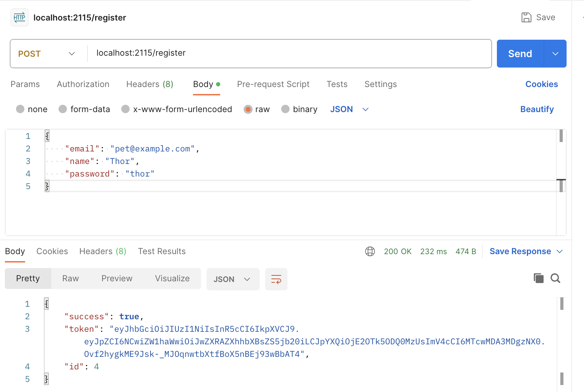The image size is (584, 392).
Task: Open the response JSON format dropdown
Action: click(x=233, y=279)
